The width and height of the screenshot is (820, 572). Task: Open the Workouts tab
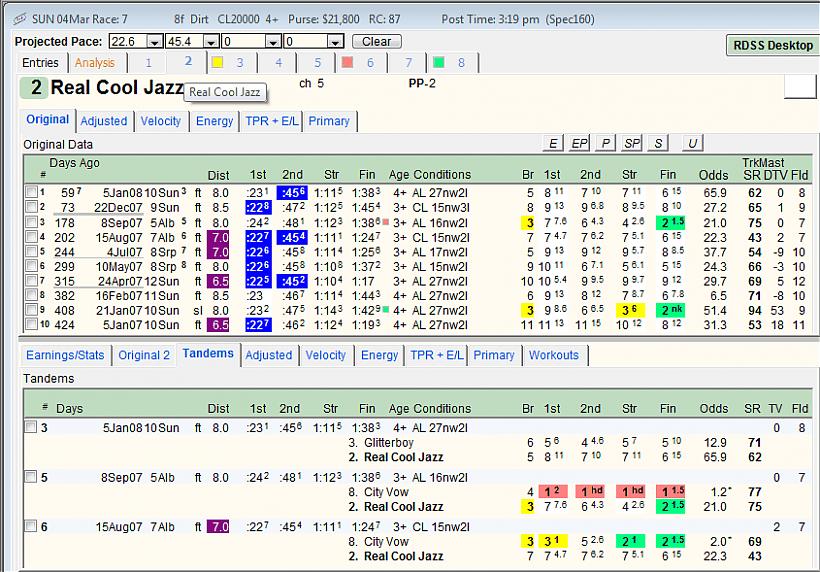point(554,355)
